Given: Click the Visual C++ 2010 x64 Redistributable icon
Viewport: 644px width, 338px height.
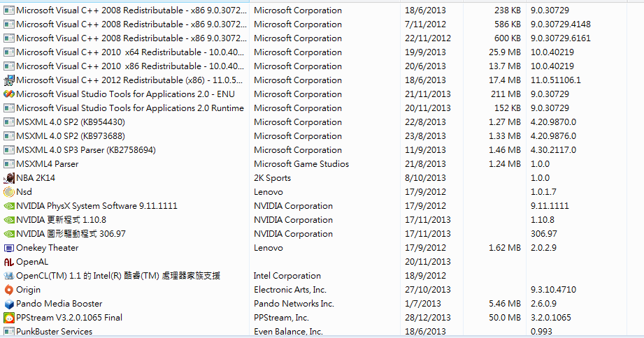Looking at the screenshot, I should 8,52.
